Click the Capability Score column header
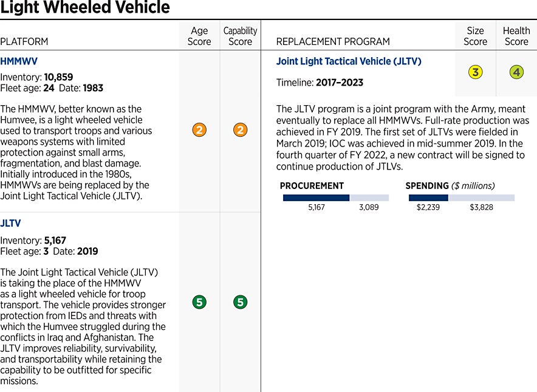537x392 pixels. pos(240,36)
